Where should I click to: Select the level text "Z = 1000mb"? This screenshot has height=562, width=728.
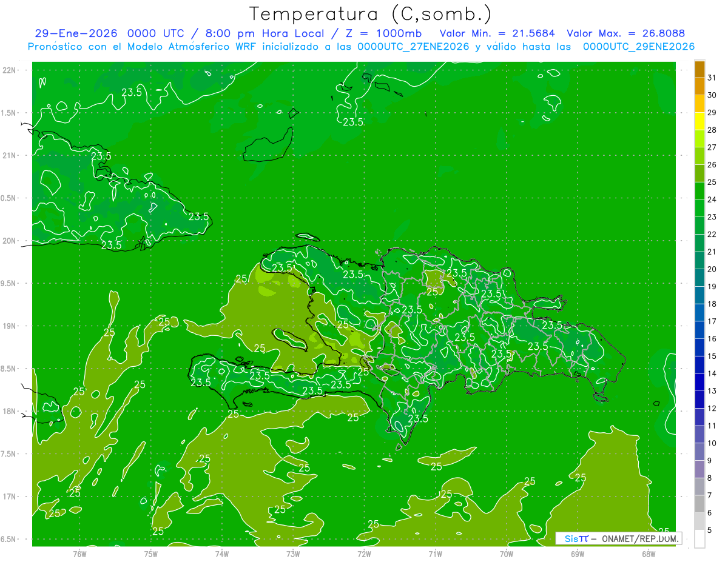(x=383, y=33)
